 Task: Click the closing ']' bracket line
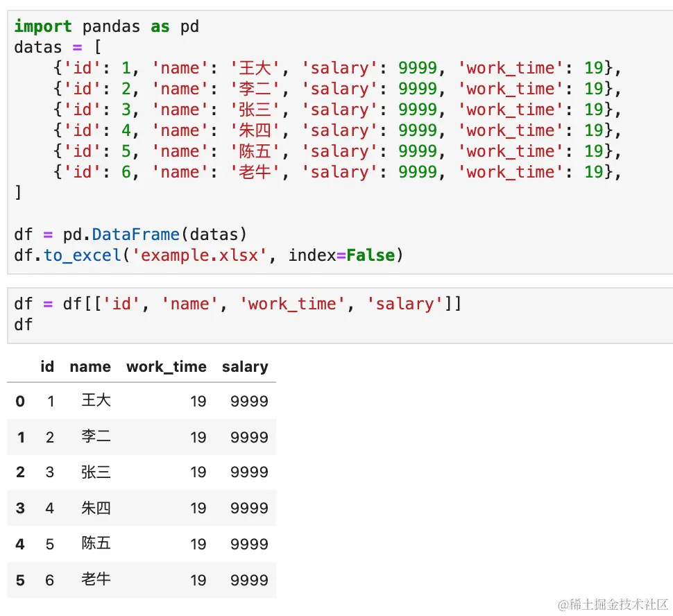click(17, 193)
